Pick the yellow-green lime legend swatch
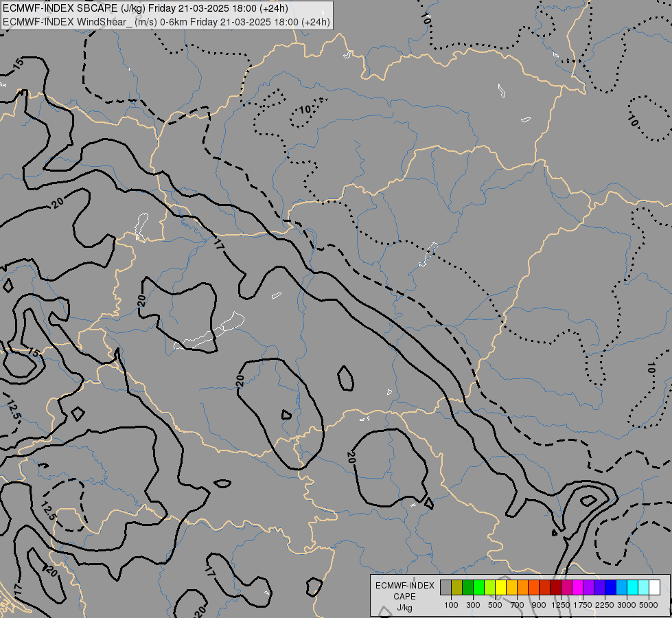 (x=490, y=587)
